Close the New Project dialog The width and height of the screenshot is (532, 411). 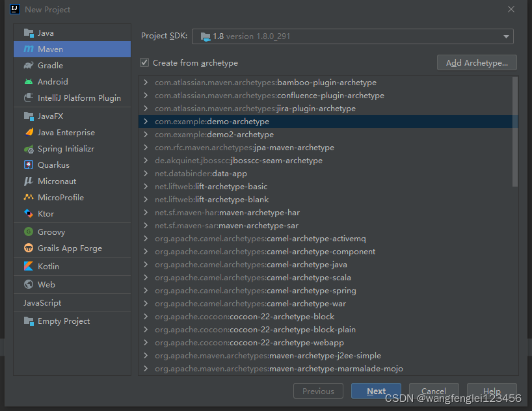(x=511, y=9)
